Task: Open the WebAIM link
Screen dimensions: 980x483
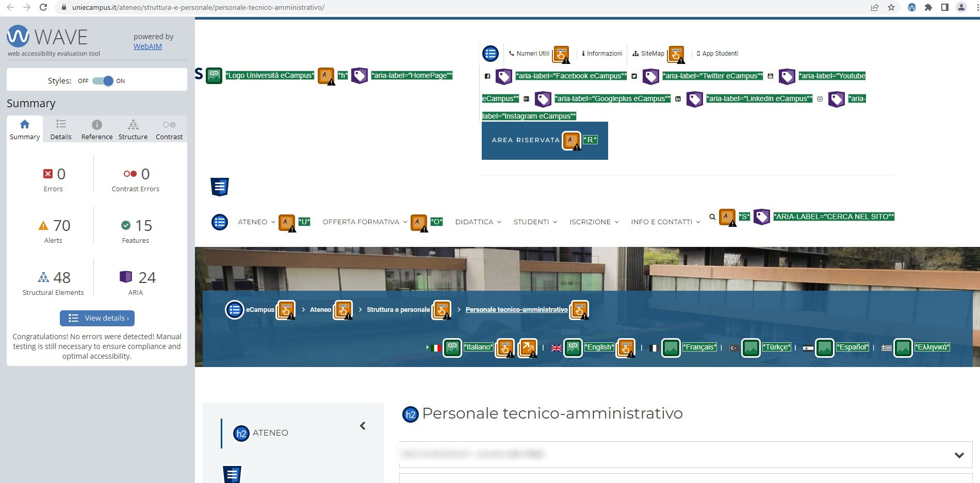Action: [x=148, y=46]
